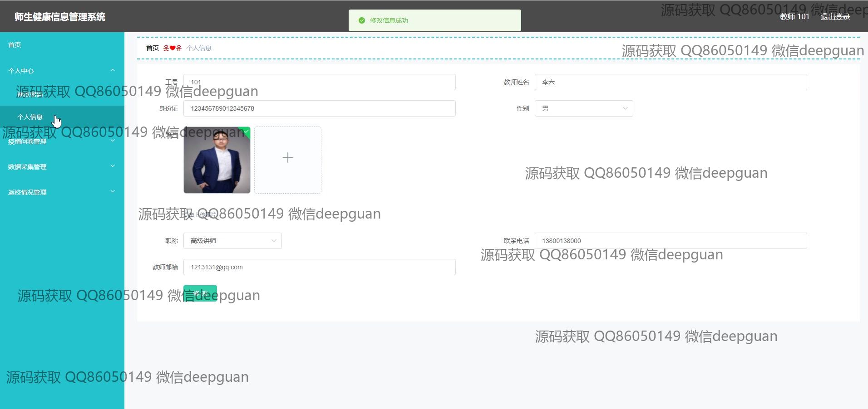
Task: Click the green 修改 submit button
Action: pos(200,293)
